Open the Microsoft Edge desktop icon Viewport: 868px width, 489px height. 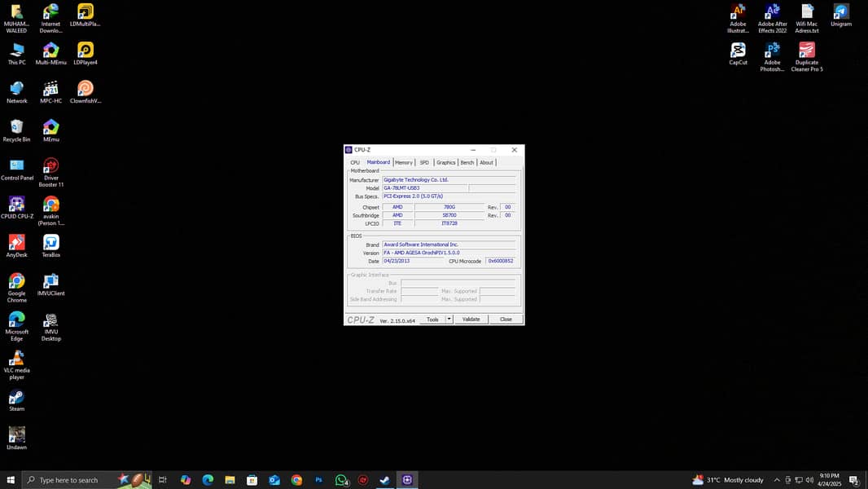point(16,326)
